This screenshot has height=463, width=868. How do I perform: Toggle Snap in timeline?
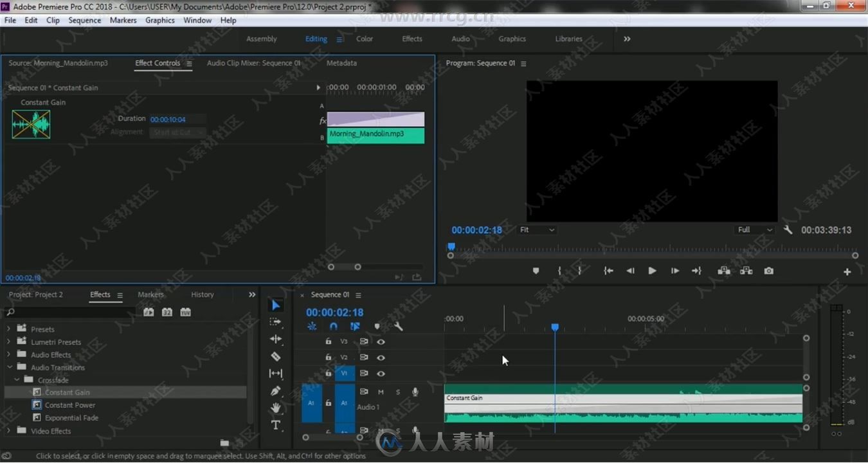(333, 327)
